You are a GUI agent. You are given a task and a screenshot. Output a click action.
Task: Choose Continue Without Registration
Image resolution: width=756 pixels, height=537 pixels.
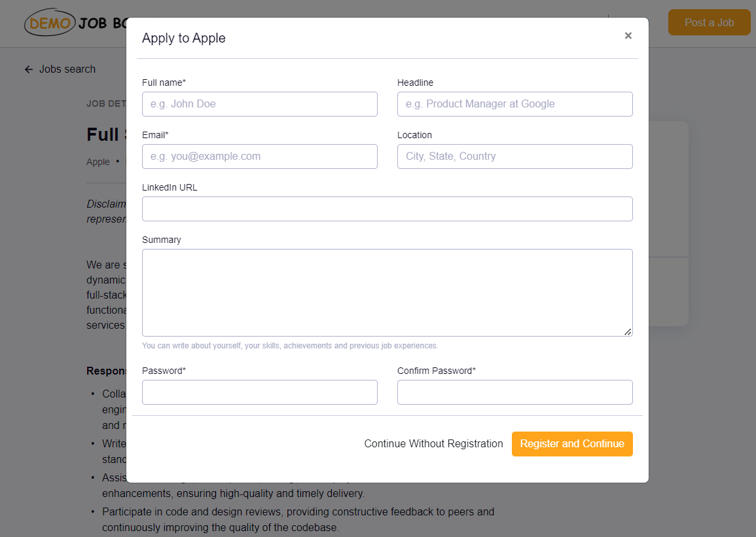[x=433, y=444]
